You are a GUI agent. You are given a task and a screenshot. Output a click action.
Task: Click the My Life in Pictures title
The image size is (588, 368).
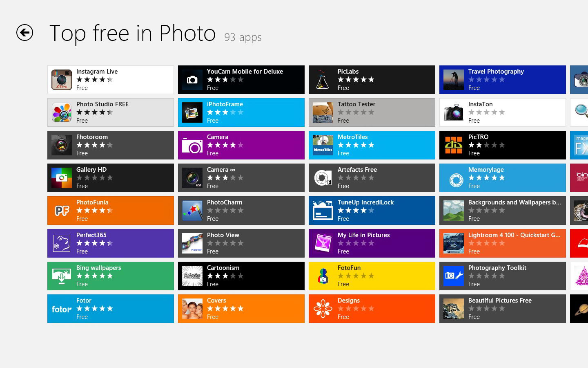[x=363, y=235]
